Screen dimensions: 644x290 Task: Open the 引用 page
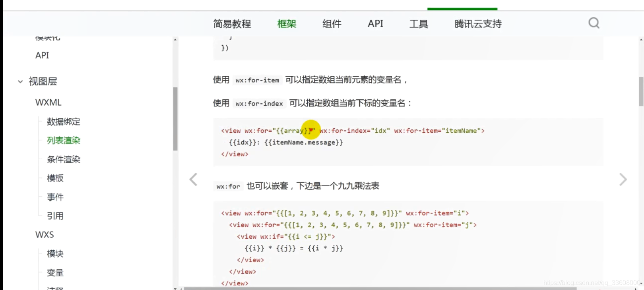pos(55,216)
